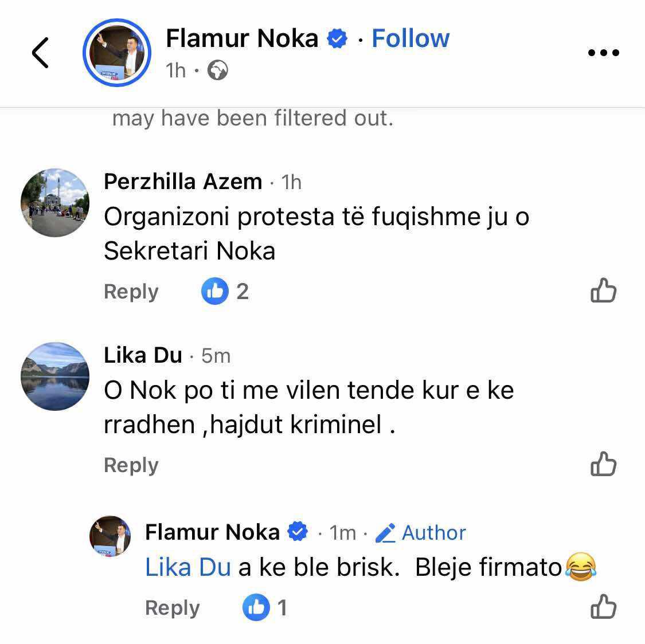Like Perzhilla Azem's comment
The height and width of the screenshot is (644, 645).
tap(603, 291)
